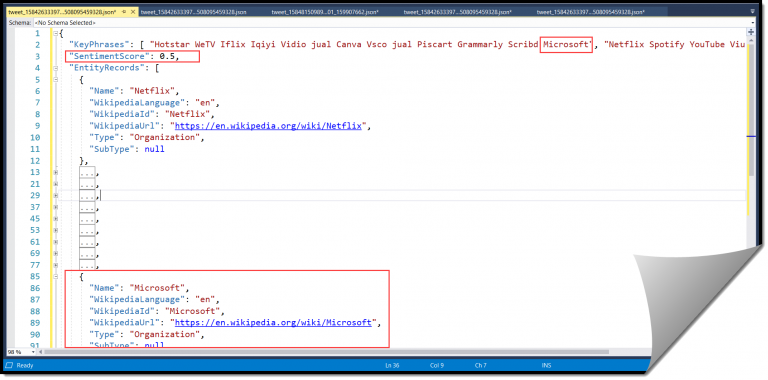The height and width of the screenshot is (380, 768).
Task: Switch to the tweet_15848150989 json tab
Action: (326, 11)
